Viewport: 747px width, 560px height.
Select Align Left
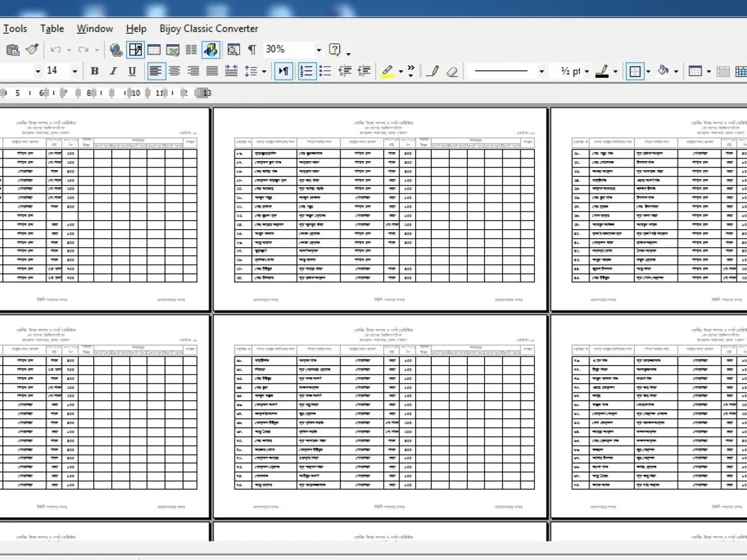[x=156, y=72]
